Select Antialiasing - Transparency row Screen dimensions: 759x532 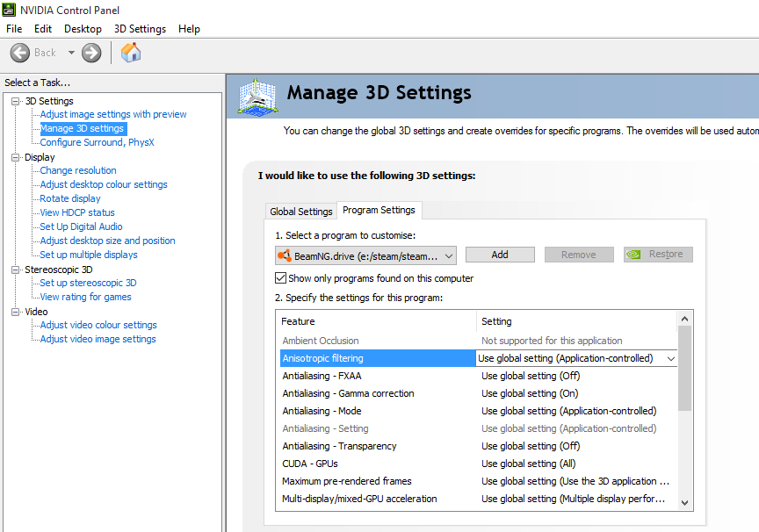[x=479, y=446]
